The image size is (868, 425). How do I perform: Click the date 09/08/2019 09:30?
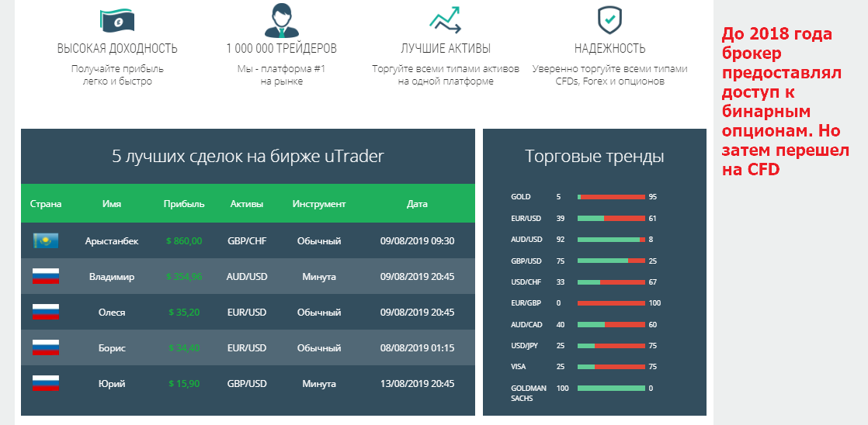coord(418,241)
